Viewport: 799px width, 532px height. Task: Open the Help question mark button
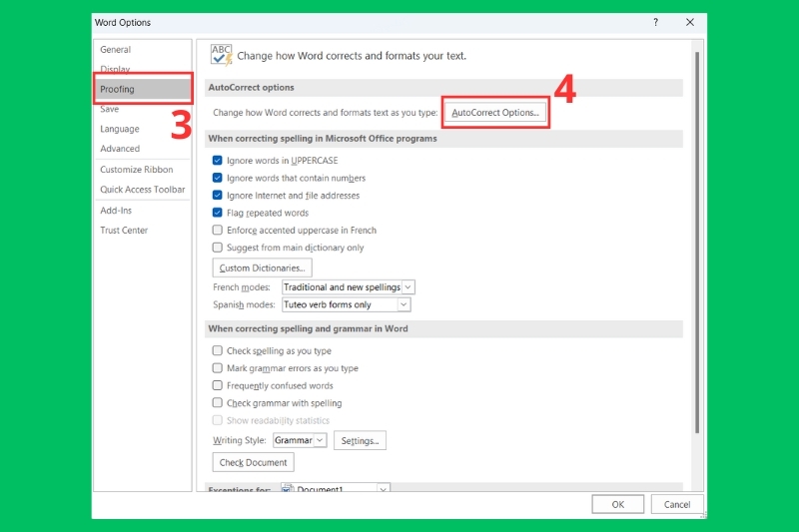pos(655,22)
